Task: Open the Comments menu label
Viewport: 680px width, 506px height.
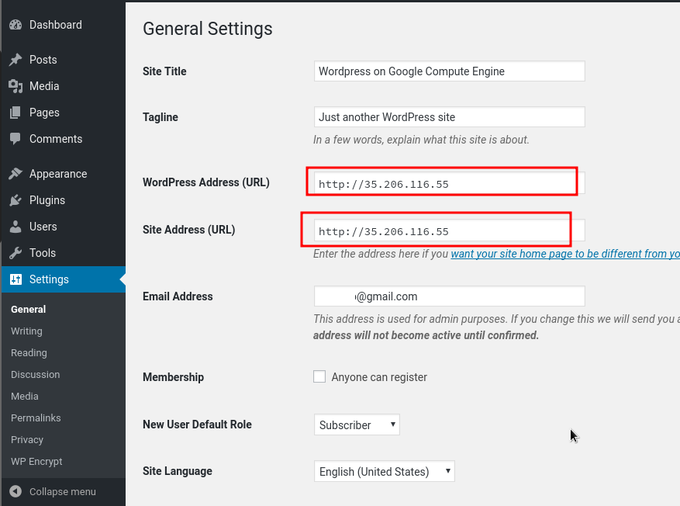Action: coord(56,139)
